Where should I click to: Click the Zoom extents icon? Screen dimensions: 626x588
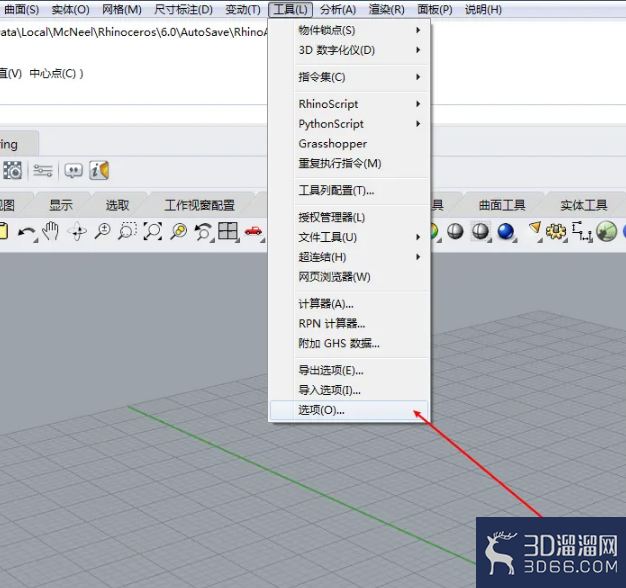pyautogui.click(x=153, y=231)
